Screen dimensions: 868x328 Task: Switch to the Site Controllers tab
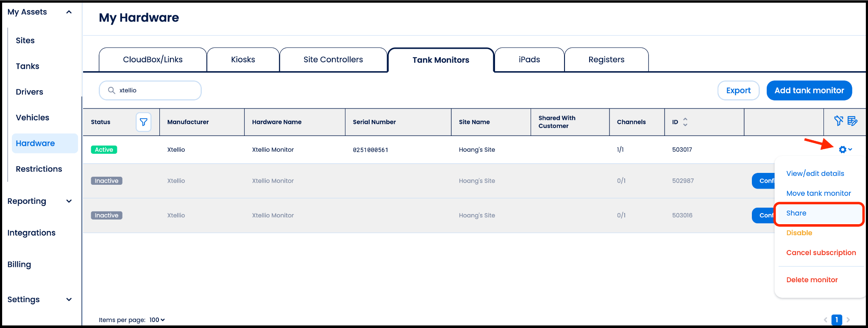tap(333, 60)
